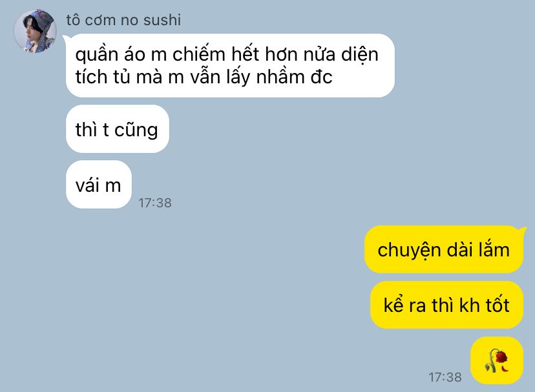Click the 17:38 timestamp beside the rose emoji
Screen dimensions: 535x392
(x=445, y=377)
